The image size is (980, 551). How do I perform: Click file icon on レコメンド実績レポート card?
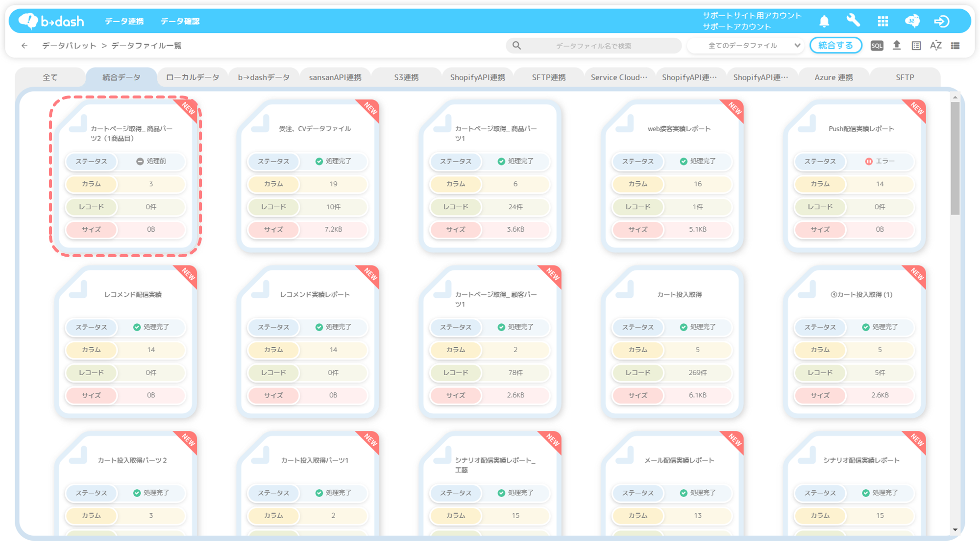point(260,289)
